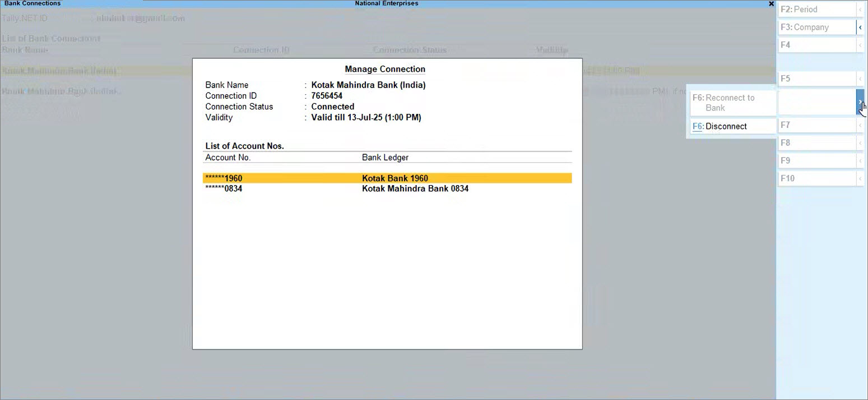This screenshot has height=400, width=868.
Task: Choose F6: Reconnect to Bank option
Action: coord(733,103)
